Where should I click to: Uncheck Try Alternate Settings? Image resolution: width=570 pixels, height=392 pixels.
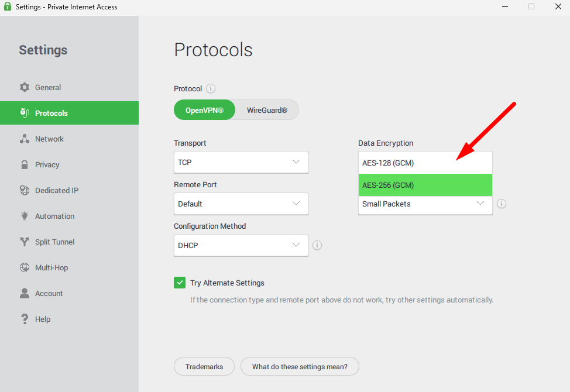[x=180, y=282]
